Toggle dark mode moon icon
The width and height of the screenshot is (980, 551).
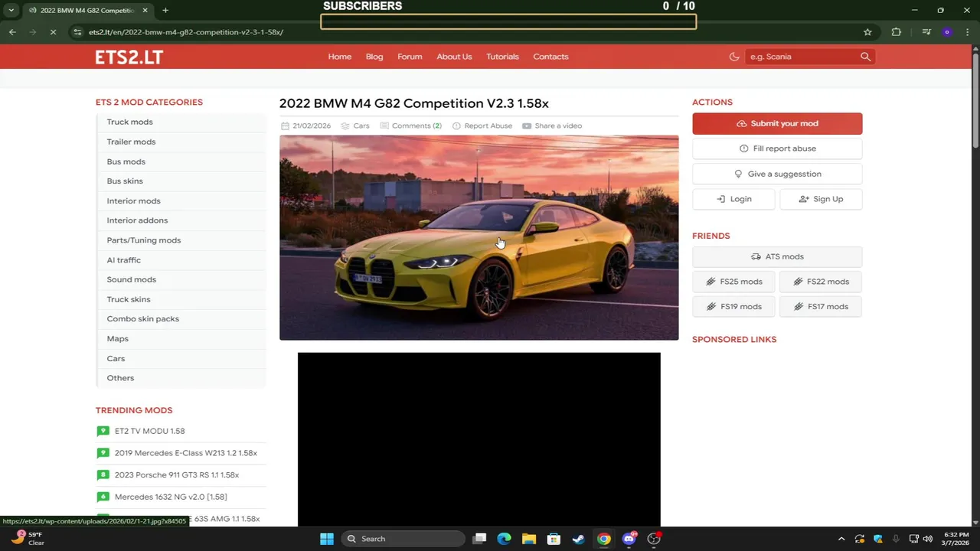[734, 57]
